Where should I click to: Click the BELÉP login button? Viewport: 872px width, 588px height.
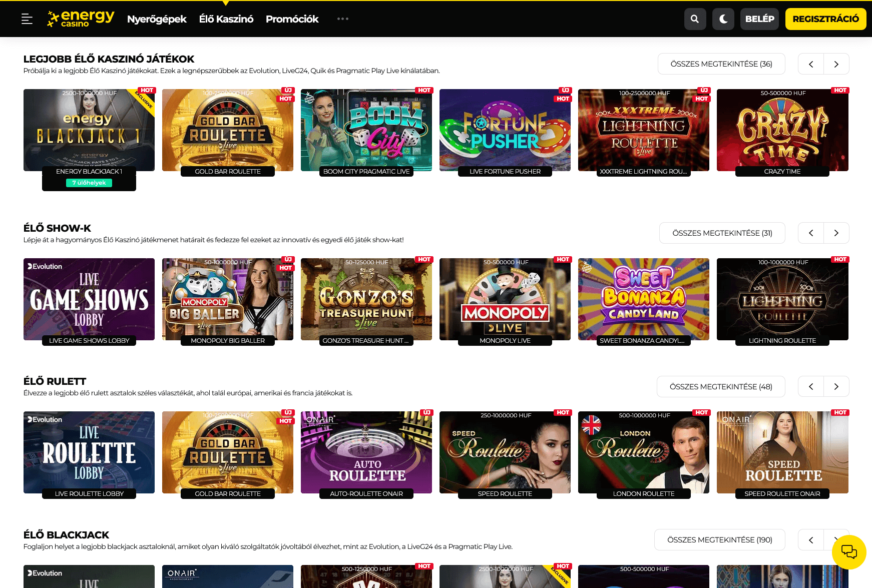[x=759, y=19]
